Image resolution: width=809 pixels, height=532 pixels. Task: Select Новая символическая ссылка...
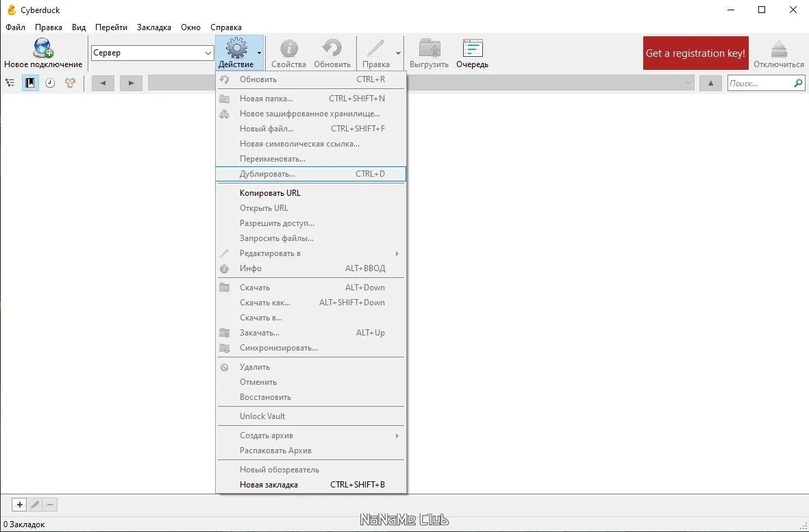click(x=310, y=144)
